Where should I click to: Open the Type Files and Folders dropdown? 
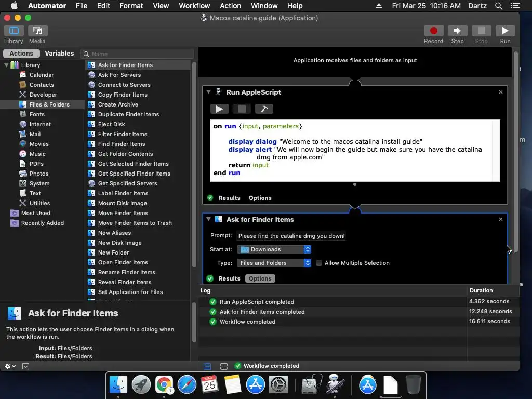click(274, 262)
